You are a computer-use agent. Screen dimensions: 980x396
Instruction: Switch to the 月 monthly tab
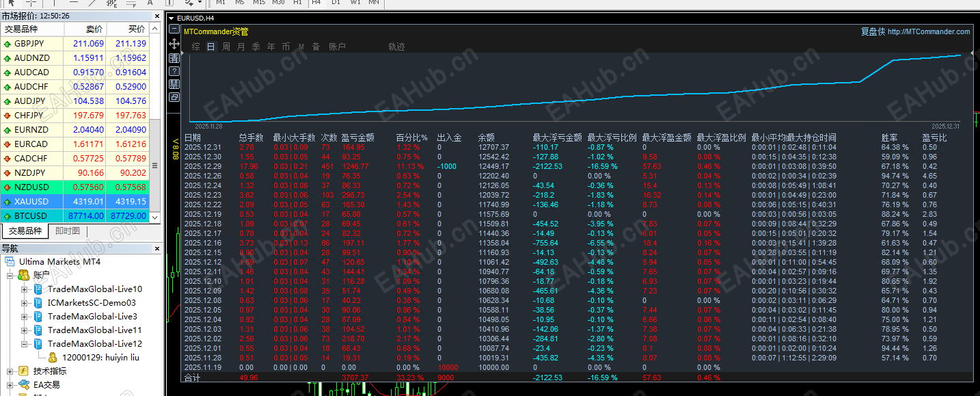click(241, 47)
